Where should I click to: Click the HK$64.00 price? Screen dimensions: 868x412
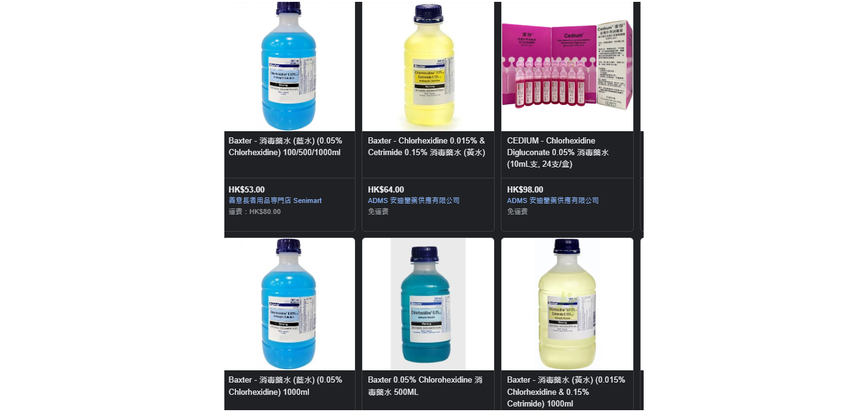click(x=386, y=189)
